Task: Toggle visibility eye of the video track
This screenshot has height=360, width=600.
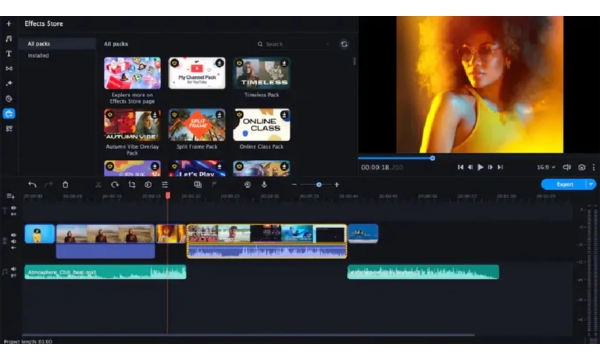Action: coord(13,235)
